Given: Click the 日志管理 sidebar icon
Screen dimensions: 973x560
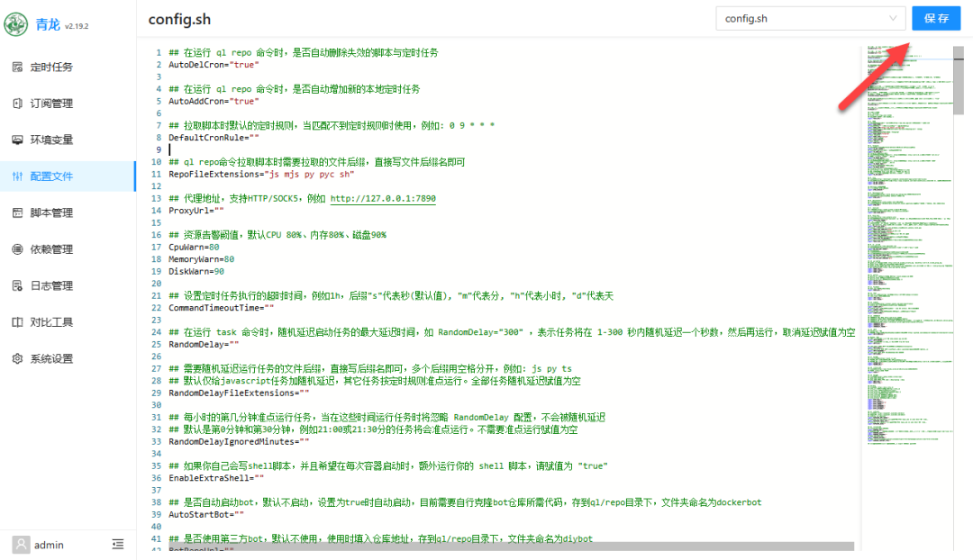Looking at the screenshot, I should click(17, 286).
